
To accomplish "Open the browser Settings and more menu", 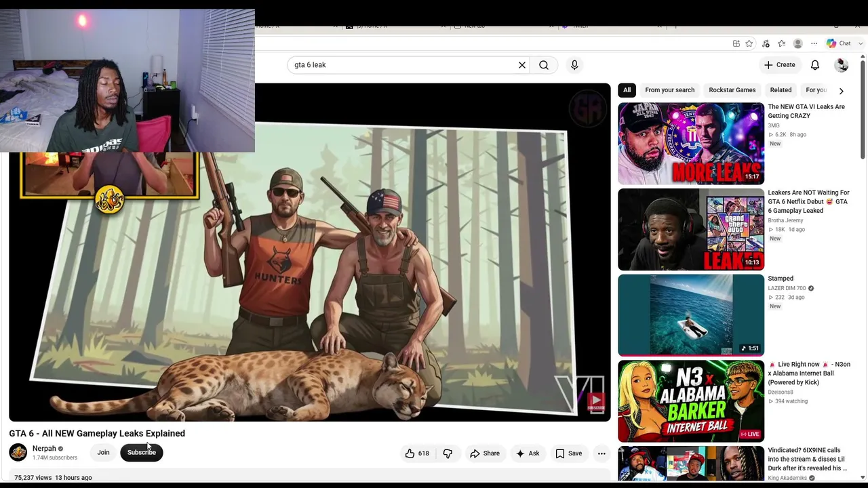I will (814, 43).
